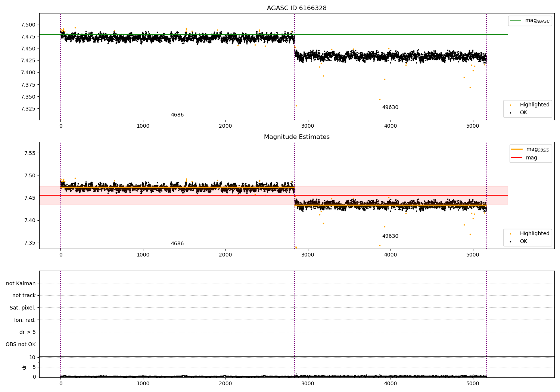Click the 7.35 y-tick in the middle plot
Image resolution: width=560 pixels, height=392 pixels.
(30, 243)
